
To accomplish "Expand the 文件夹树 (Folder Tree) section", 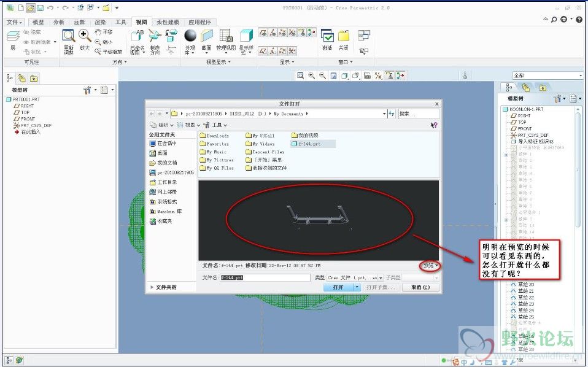I will pos(163,287).
